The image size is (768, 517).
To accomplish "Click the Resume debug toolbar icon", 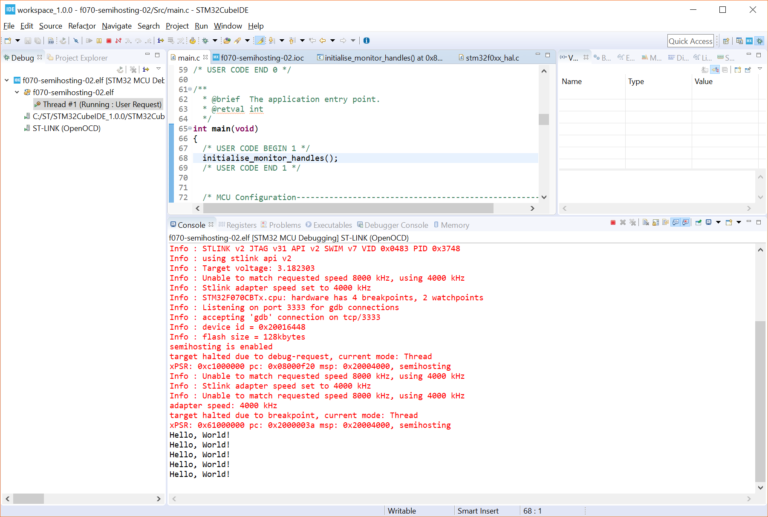I will tap(89, 41).
